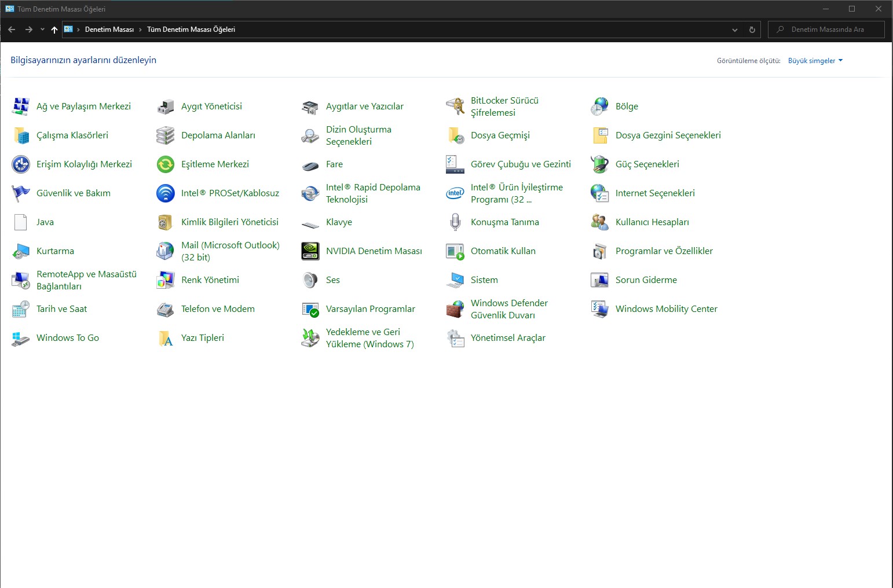Open the recent locations dropdown arrow
Screen dimensions: 893x588
pos(42,30)
